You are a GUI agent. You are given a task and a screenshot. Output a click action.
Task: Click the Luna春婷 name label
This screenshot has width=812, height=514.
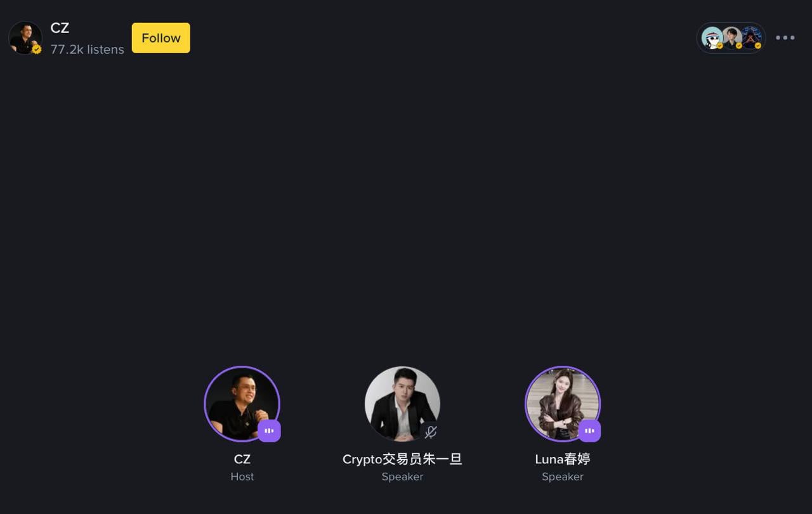tap(563, 459)
